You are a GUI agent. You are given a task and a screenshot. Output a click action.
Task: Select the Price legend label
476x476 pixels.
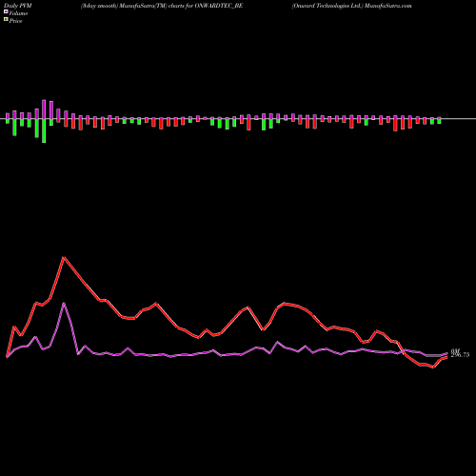15,21
